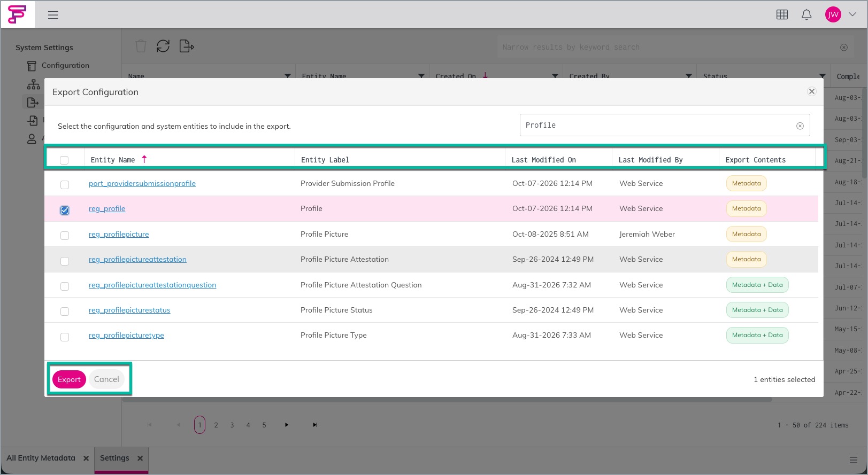Sort by Last Modified On column
Image resolution: width=868 pixels, height=475 pixels.
(x=544, y=160)
